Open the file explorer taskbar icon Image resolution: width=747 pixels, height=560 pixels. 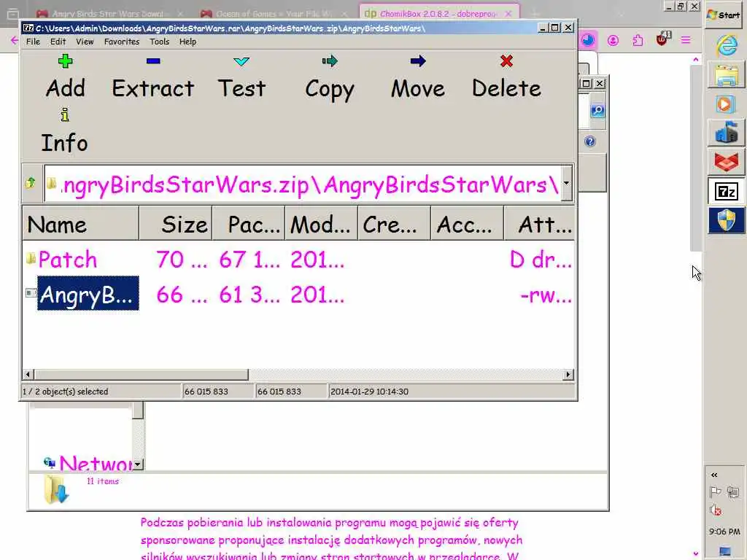pyautogui.click(x=726, y=75)
